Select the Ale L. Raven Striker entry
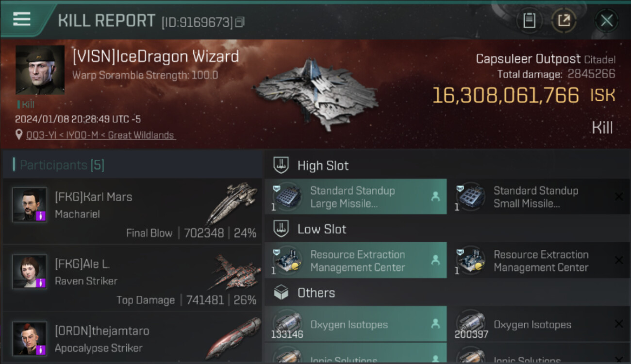Image resolution: width=631 pixels, height=364 pixels. 132,278
